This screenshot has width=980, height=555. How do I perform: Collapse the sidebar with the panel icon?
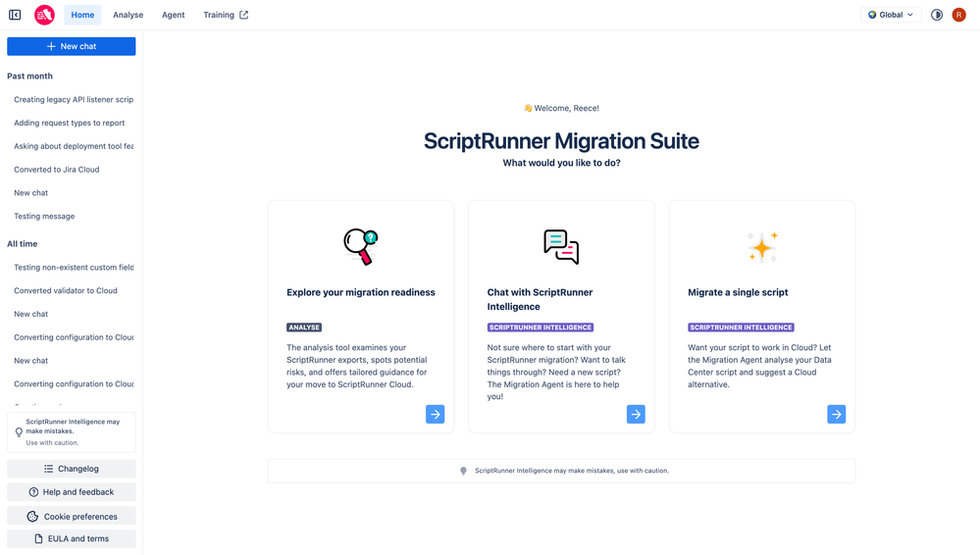pos(15,15)
